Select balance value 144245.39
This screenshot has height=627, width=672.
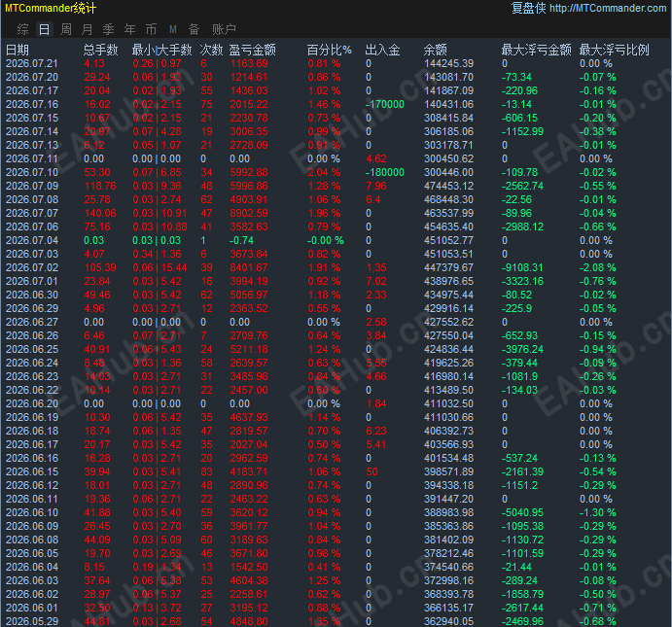[x=448, y=63]
